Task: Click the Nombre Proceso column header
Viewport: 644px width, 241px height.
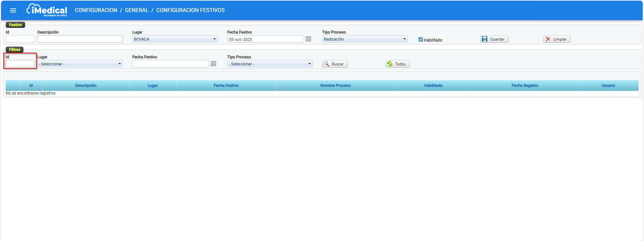Action: 335,85
